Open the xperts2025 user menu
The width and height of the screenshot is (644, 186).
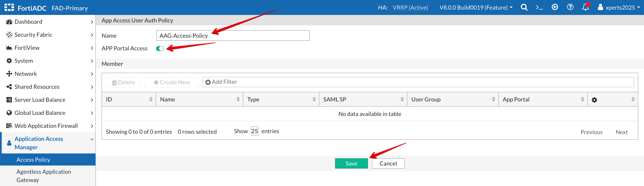tap(619, 7)
